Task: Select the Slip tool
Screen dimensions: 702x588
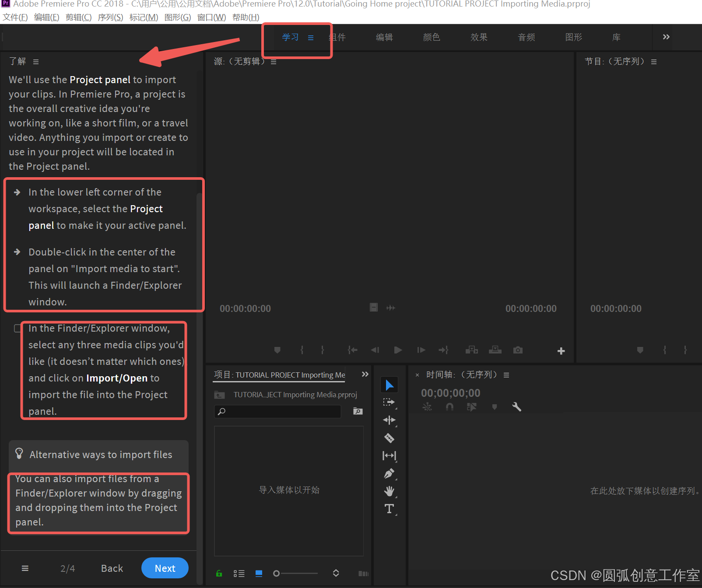Action: point(389,455)
